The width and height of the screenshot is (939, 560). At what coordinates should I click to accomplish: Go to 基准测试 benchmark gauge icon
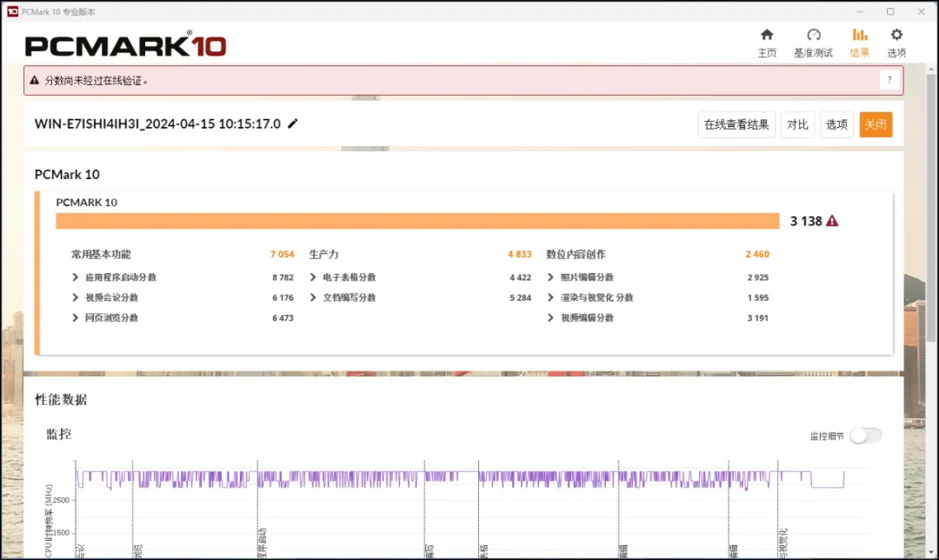point(813,43)
